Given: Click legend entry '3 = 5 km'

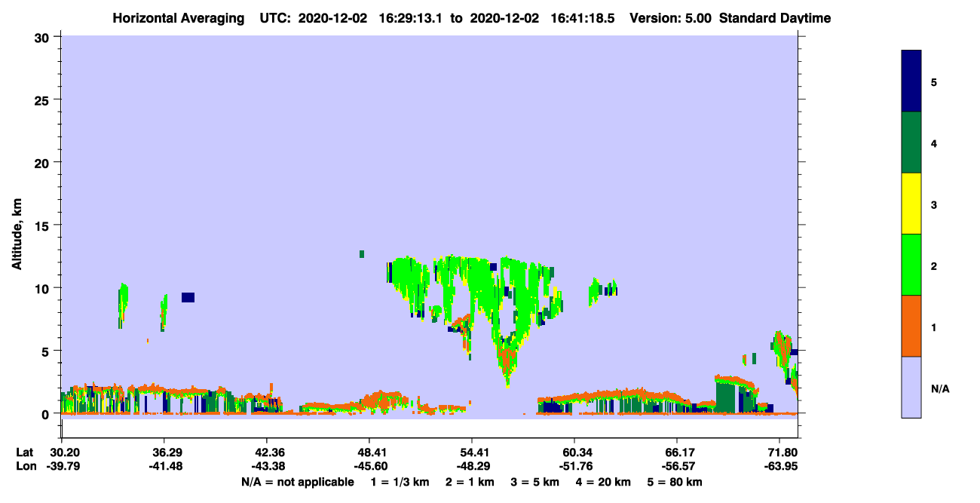Looking at the screenshot, I should pos(535,481).
